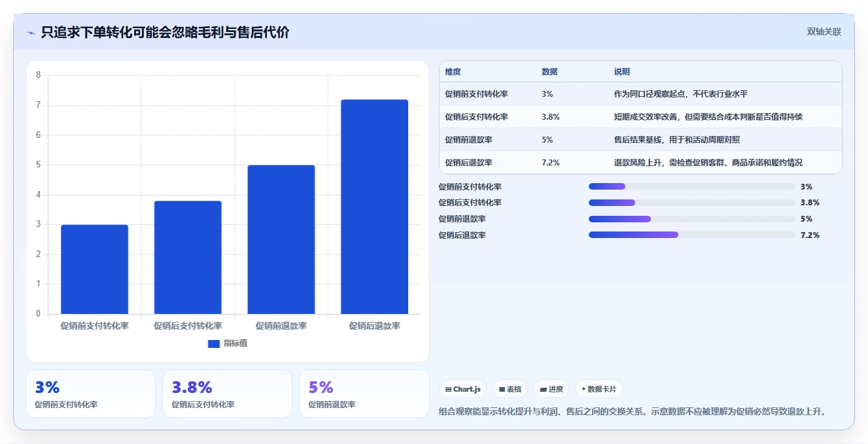Viewport: 868px width, 444px height.
Task: Click the 促销前支付转化率 bar in chart
Action: (94, 269)
